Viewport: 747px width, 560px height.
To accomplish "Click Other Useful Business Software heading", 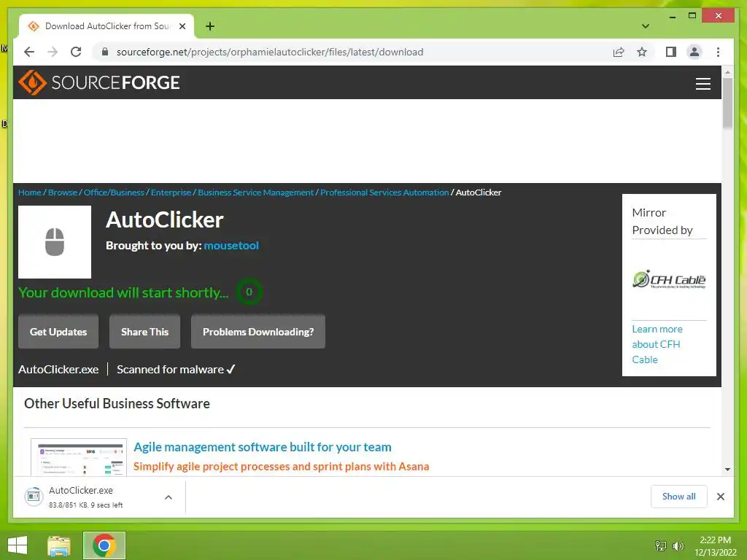I will 117,403.
